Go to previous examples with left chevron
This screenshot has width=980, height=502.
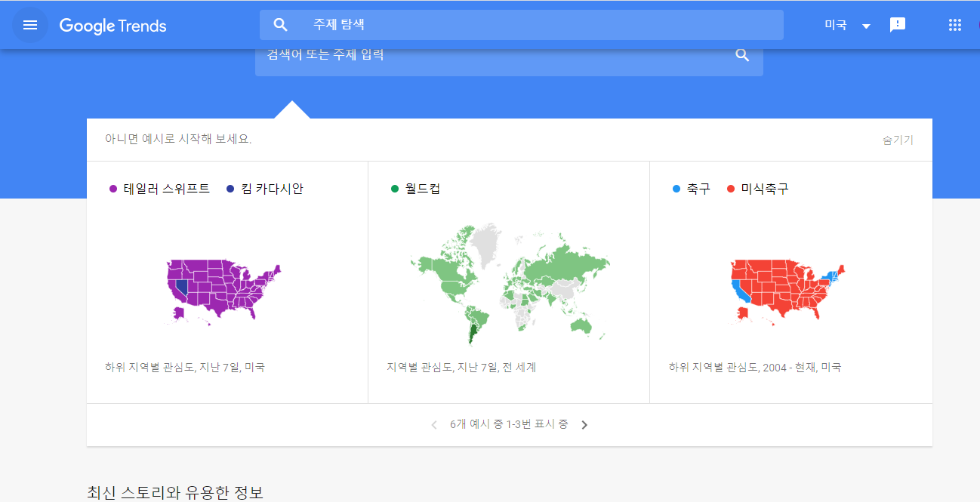[x=433, y=425]
